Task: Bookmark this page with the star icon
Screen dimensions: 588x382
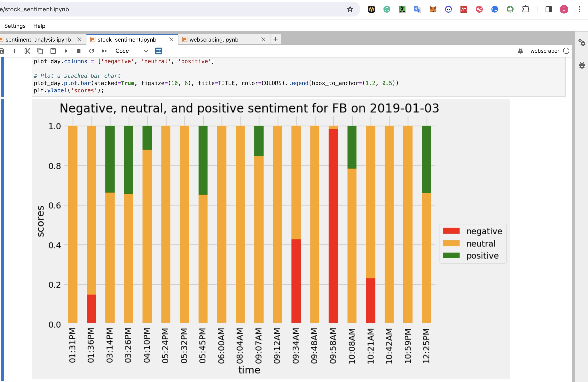Action: (350, 9)
